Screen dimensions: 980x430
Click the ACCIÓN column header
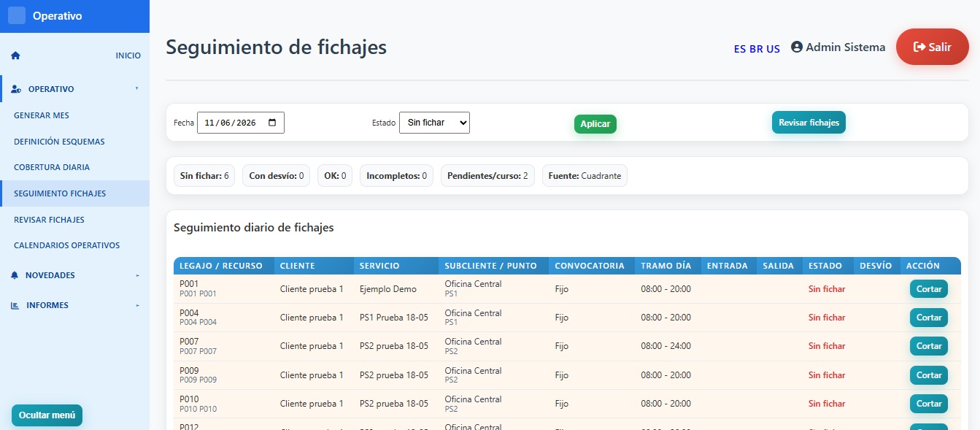coord(930,266)
